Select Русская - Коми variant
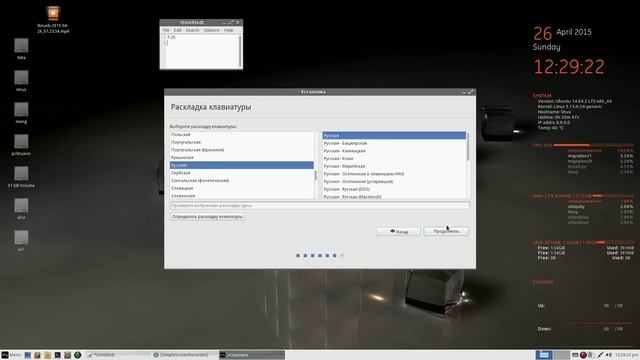Viewport: 640px width, 360px height. (394, 158)
